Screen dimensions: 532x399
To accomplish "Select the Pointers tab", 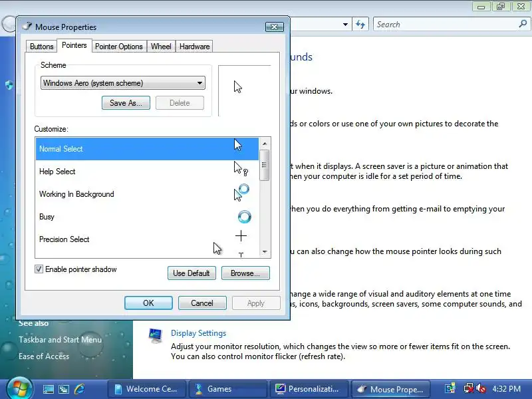I will point(74,45).
